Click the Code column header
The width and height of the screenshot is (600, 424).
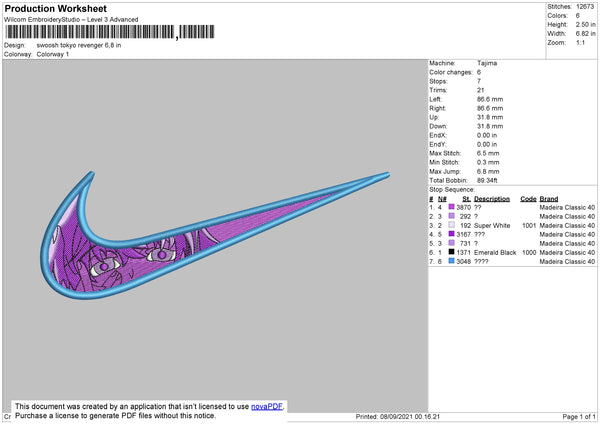[x=528, y=199]
